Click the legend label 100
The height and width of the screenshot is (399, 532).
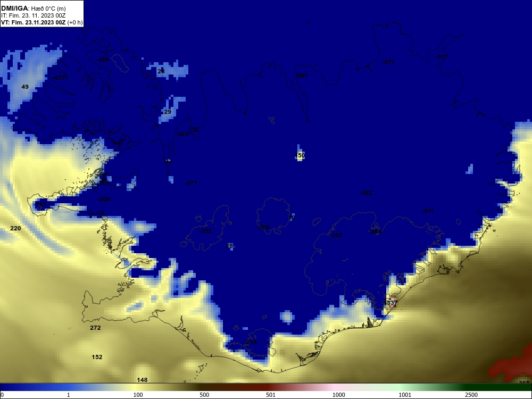[x=138, y=395]
